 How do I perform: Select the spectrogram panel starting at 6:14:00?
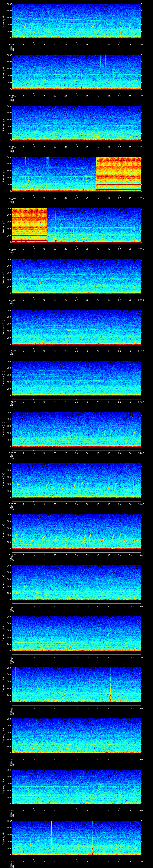tap(77, 21)
